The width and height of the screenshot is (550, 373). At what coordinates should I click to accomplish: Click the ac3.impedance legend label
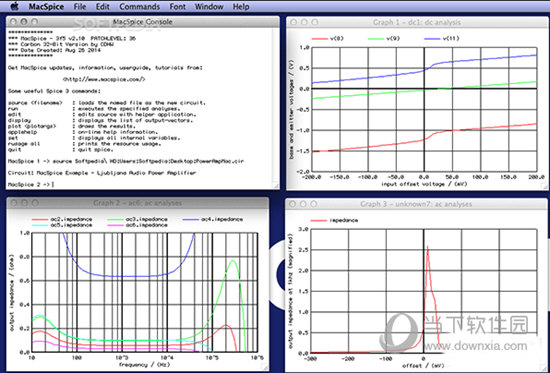pos(147,219)
